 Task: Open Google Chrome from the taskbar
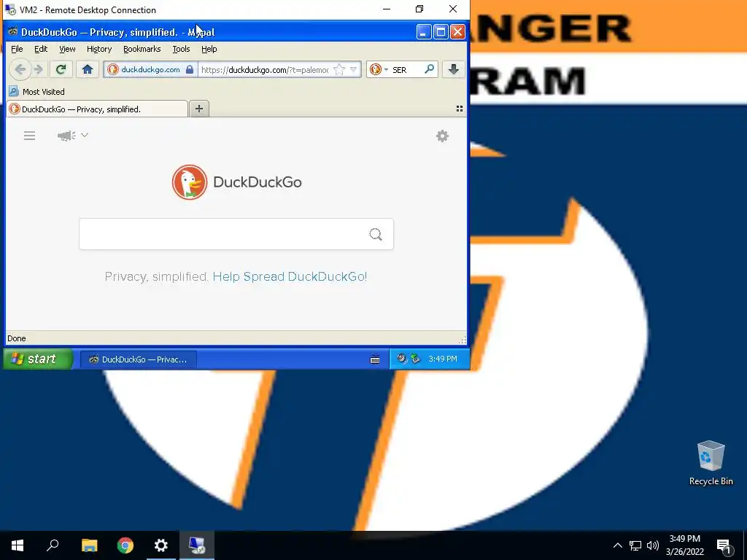(x=125, y=545)
